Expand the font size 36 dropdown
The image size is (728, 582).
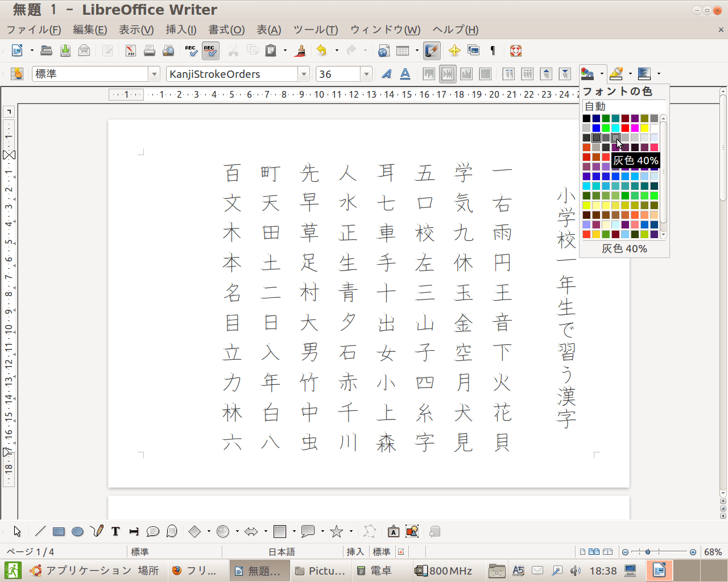point(367,74)
